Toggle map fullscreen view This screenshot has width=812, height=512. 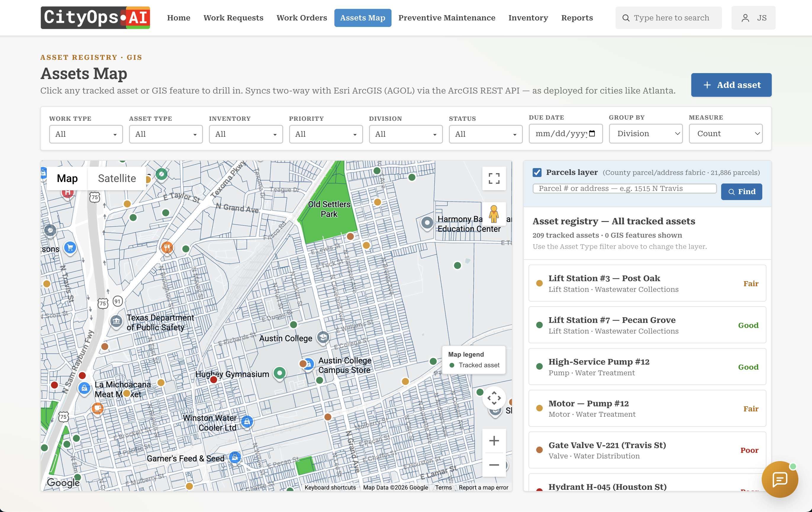point(494,178)
